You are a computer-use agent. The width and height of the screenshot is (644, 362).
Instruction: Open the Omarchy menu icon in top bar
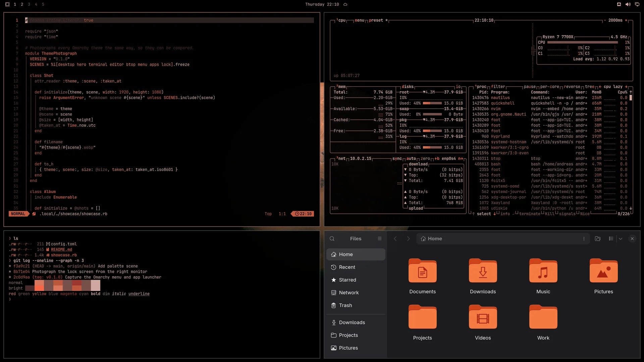point(7,4)
